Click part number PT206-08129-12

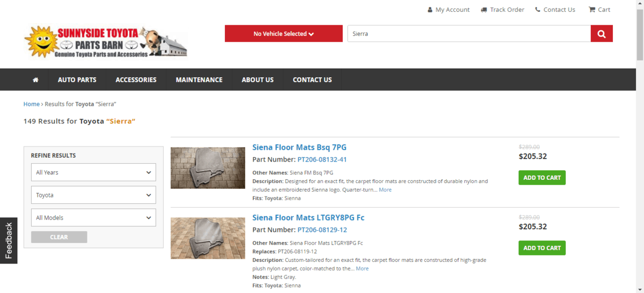point(322,230)
